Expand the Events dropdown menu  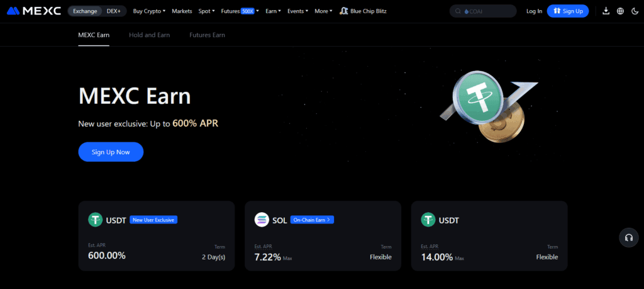pos(297,11)
